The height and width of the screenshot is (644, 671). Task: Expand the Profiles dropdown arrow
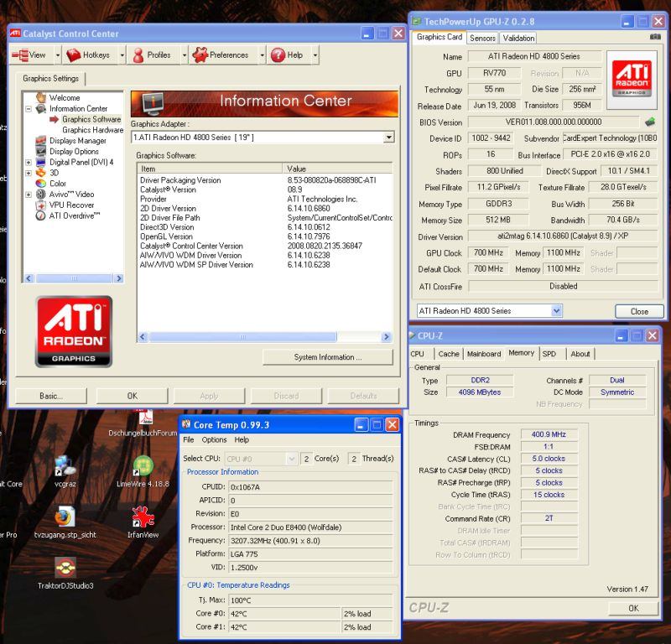click(185, 55)
